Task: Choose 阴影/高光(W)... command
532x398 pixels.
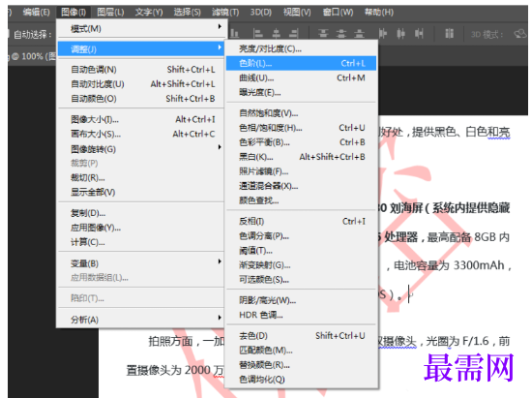Action: click(301, 300)
